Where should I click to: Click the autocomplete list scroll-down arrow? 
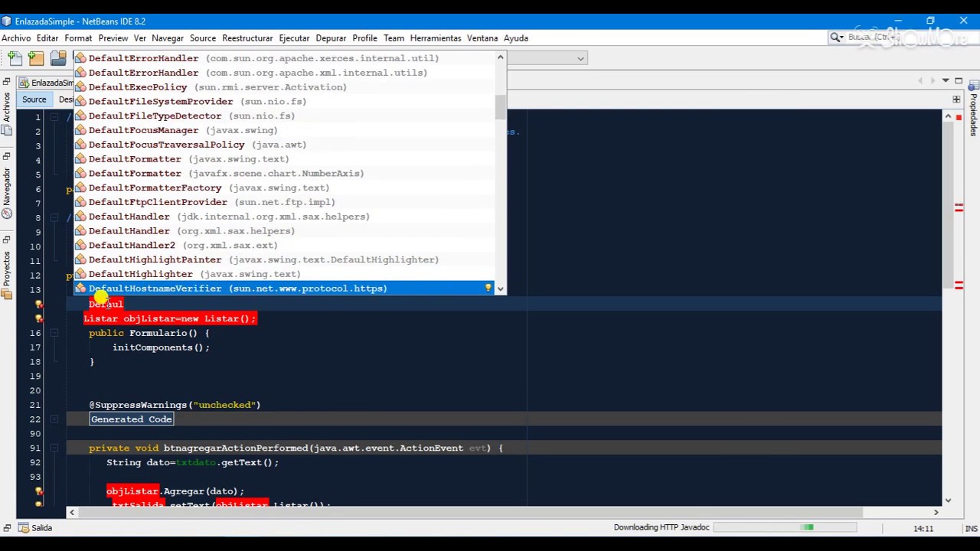(501, 289)
